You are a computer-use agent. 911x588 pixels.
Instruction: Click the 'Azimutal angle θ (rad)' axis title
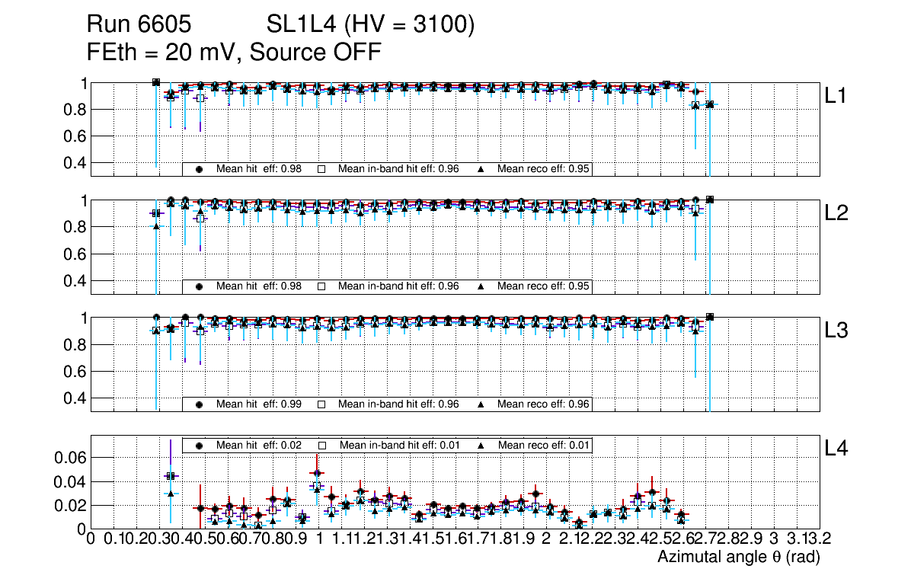738,558
